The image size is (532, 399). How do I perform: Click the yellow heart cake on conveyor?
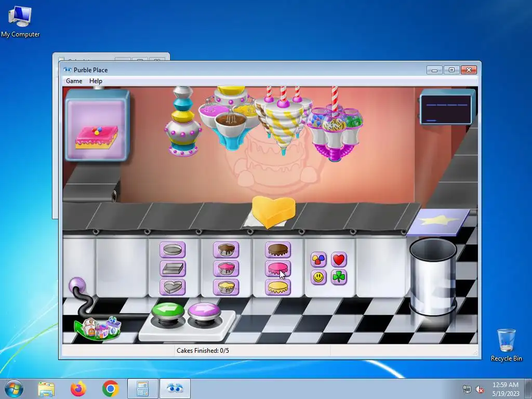[273, 212]
